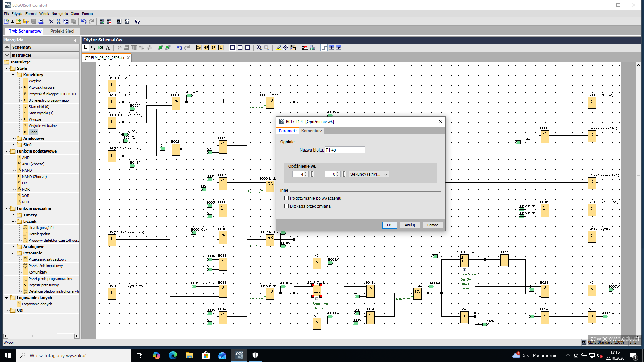644x362 pixels.
Task: Select the connect tool in editor toolbar
Action: coord(93,48)
